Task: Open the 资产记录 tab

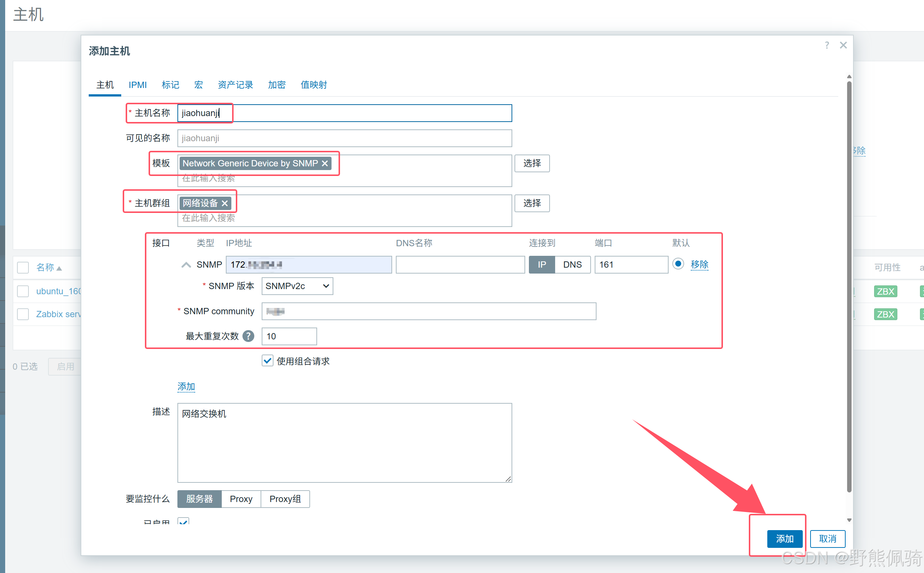Action: [235, 85]
